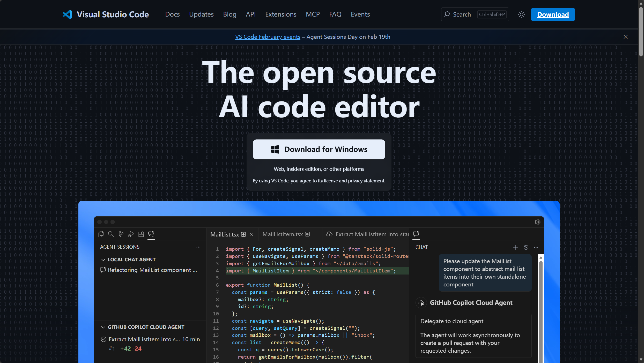Click the Search magnifier icon in editor sidebar

click(x=111, y=234)
